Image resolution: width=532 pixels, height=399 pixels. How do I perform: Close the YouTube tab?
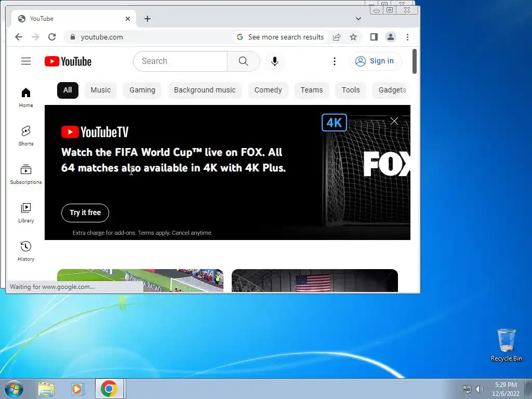(x=128, y=19)
